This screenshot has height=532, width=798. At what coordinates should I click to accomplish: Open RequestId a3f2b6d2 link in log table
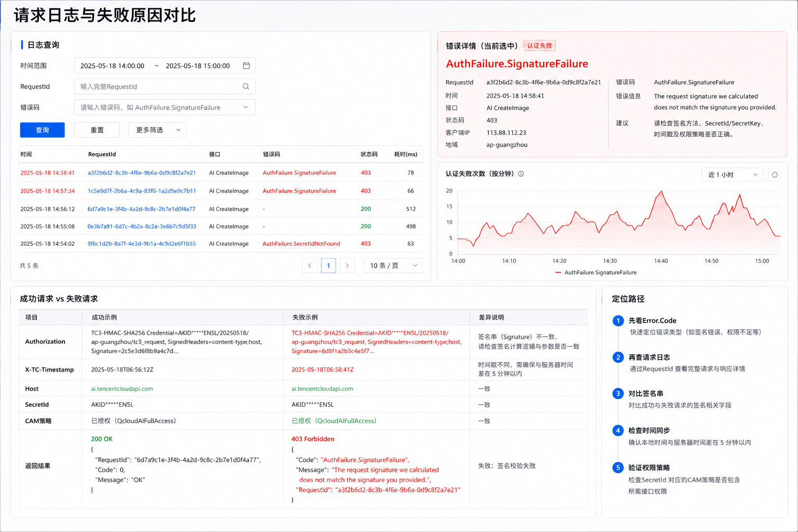pyautogui.click(x=142, y=173)
